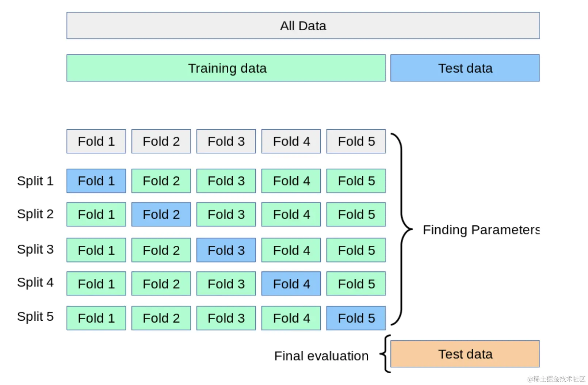588x385 pixels.
Task: Click the gray Fold 1 header box
Action: click(96, 141)
